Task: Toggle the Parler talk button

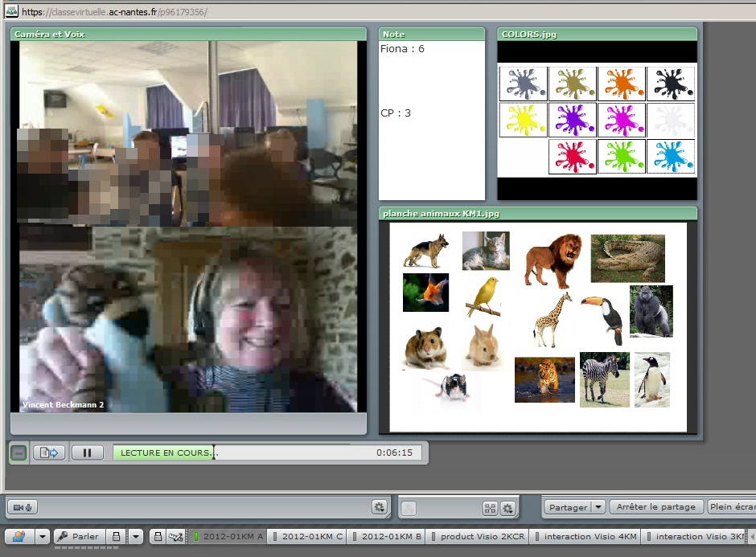Action: tap(78, 536)
